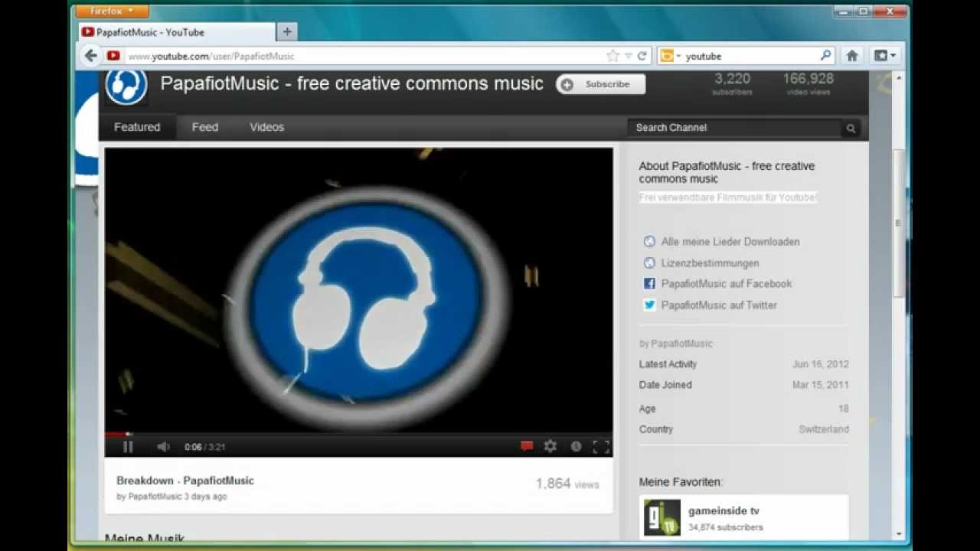Go back with the browser back arrow
This screenshot has height=551, width=980.
[90, 56]
